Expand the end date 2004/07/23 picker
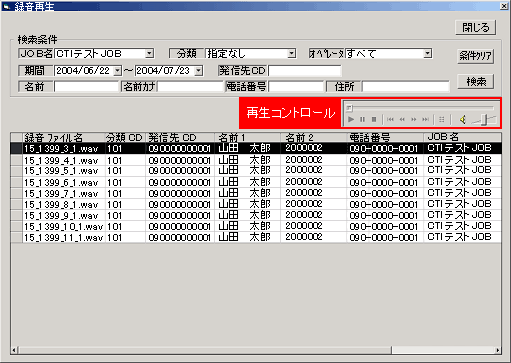 (x=198, y=71)
